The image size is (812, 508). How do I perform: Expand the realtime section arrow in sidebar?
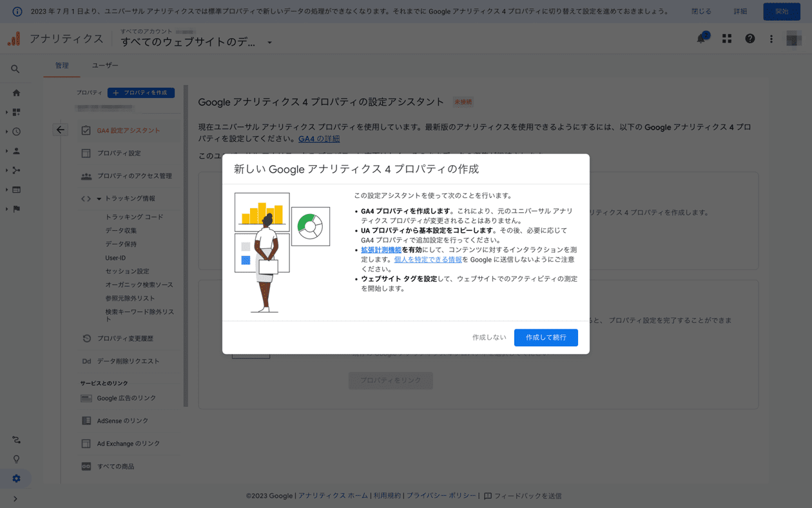[x=7, y=132]
